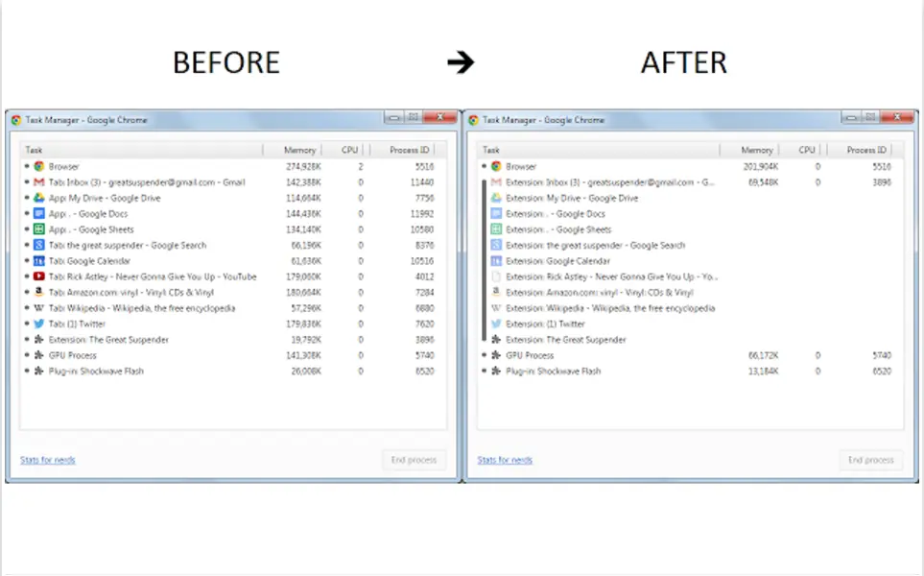
Task: Click faded Google Sheets icon in AFTER list
Action: pos(496,229)
